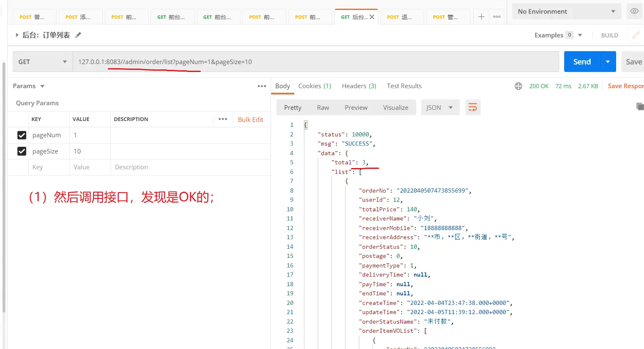Close the active 后台 request tab

point(372,17)
